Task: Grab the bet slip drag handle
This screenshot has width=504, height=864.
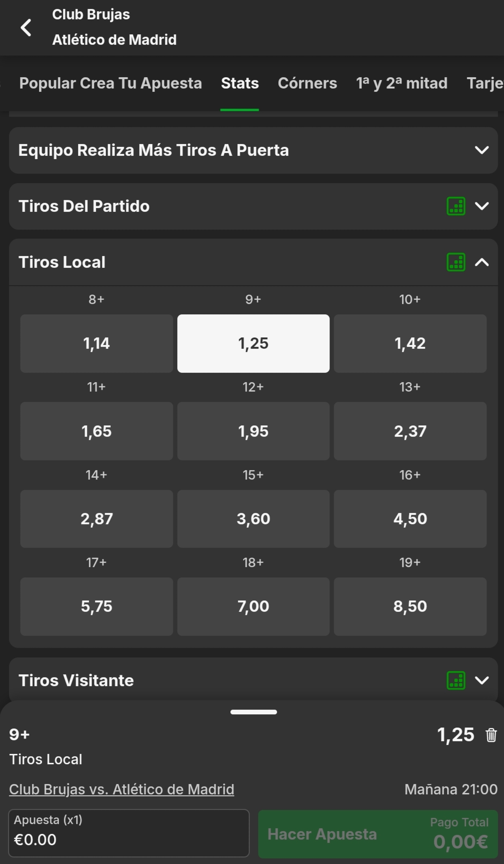Action: (253, 712)
